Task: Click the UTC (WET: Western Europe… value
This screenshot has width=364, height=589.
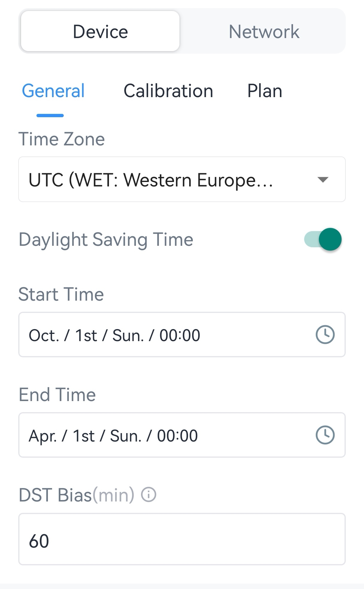Action: pos(151,180)
